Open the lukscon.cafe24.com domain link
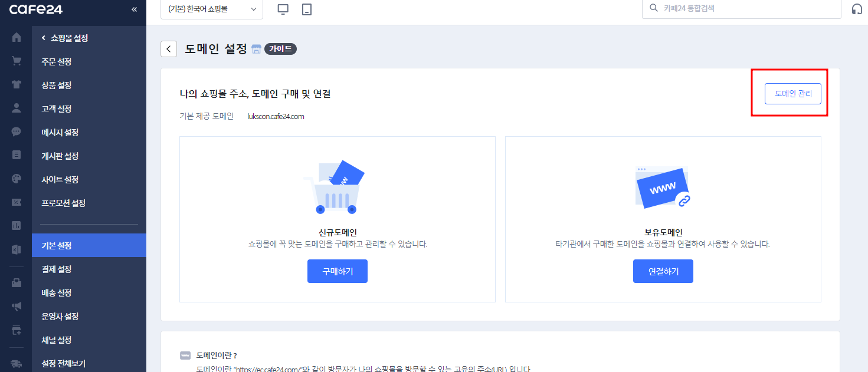 click(x=276, y=116)
